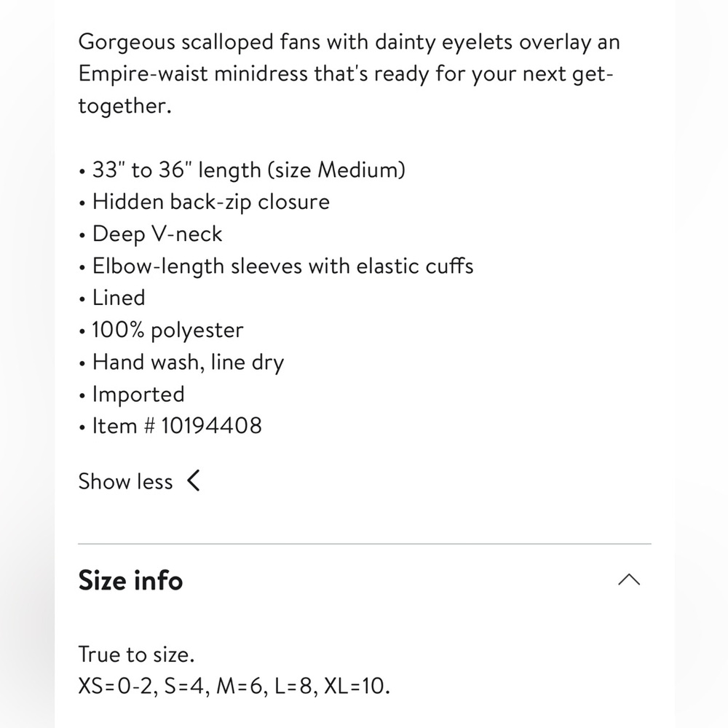This screenshot has height=728, width=728.
Task: Collapse description using chevron beside Show less
Action: click(194, 480)
